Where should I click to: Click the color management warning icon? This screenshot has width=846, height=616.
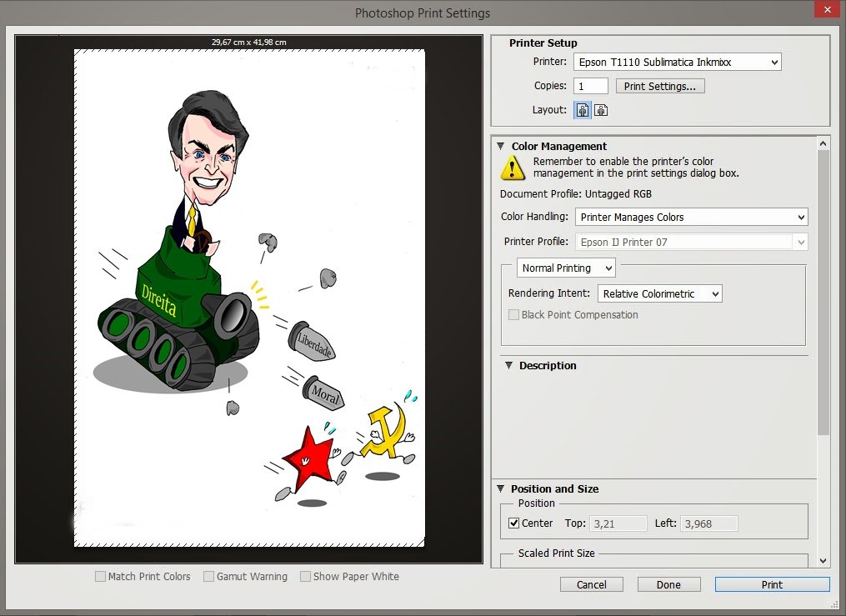pos(512,168)
